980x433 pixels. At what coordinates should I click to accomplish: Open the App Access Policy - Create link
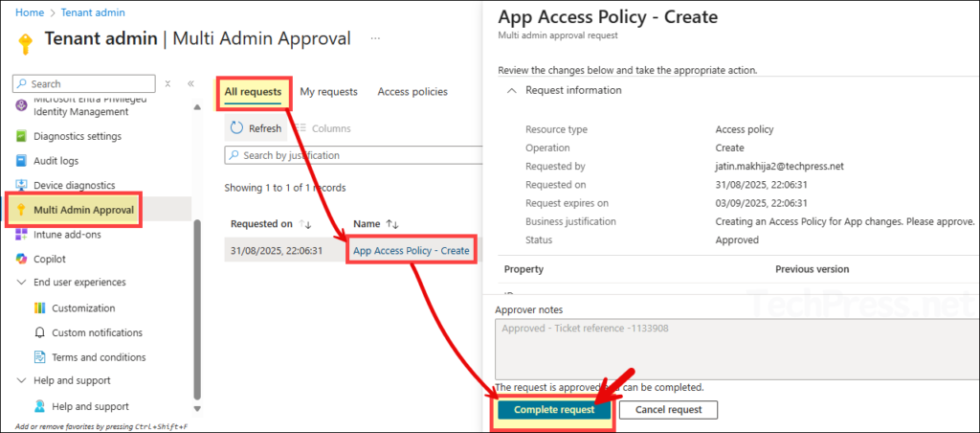tap(412, 250)
